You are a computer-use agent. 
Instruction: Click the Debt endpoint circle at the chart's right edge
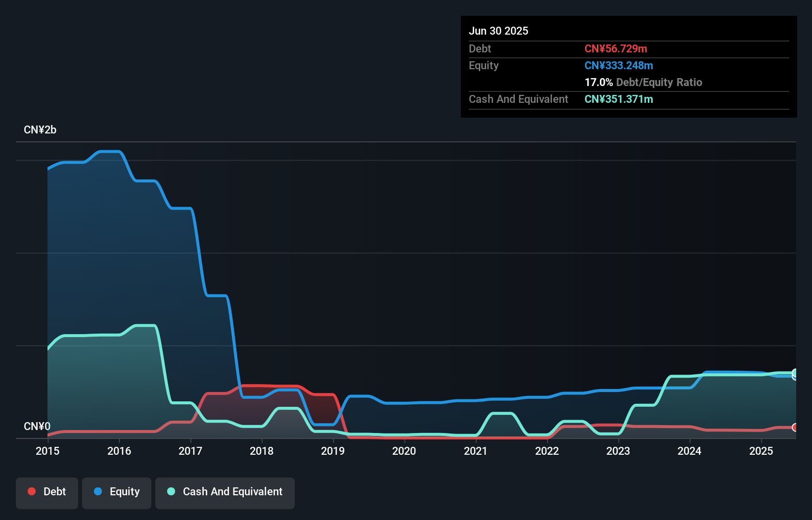tap(795, 428)
